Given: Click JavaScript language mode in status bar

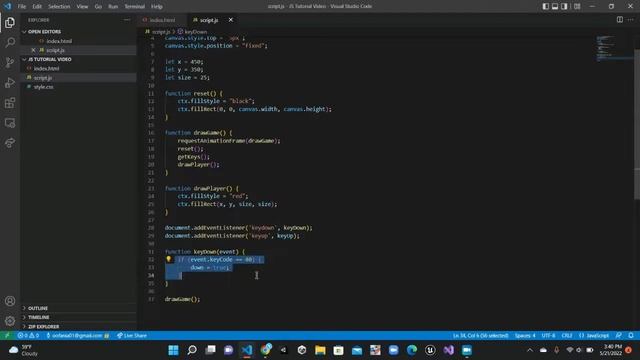Looking at the screenshot, I should pyautogui.click(x=594, y=336).
